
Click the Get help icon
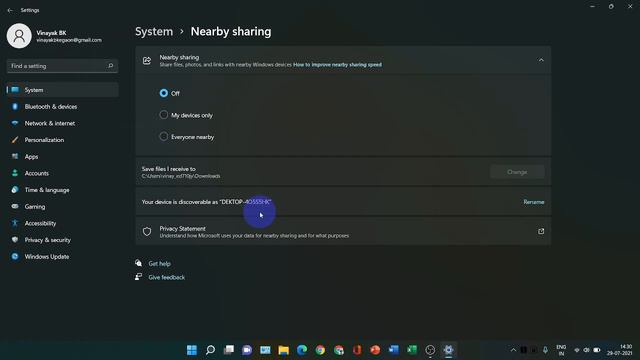[x=139, y=263]
